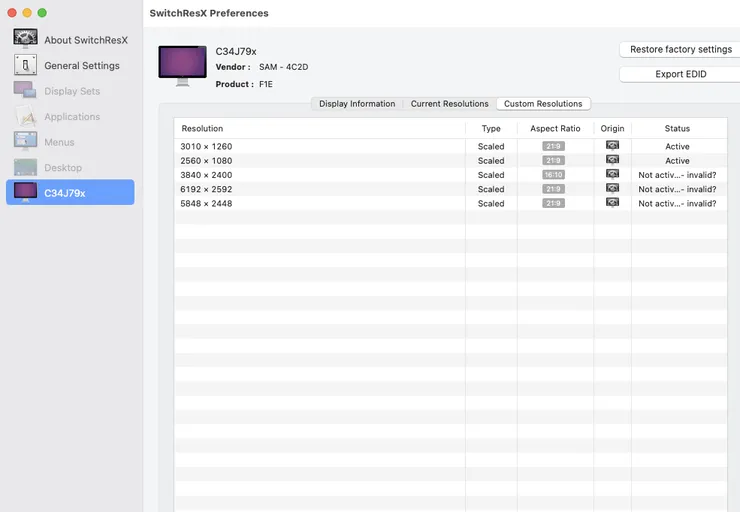Click the vendor value SAM - 4C2D

[283, 67]
